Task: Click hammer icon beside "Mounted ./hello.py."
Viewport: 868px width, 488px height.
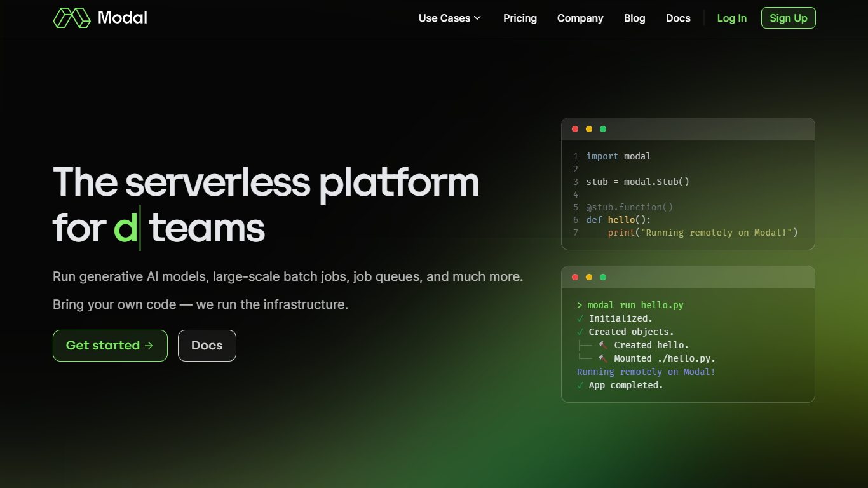Action: 602,358
